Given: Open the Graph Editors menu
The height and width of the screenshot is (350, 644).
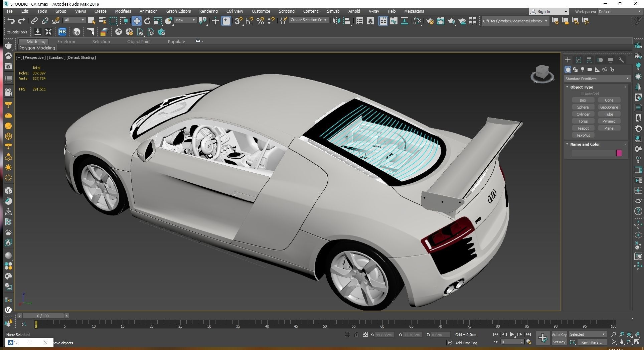Looking at the screenshot, I should [x=178, y=11].
